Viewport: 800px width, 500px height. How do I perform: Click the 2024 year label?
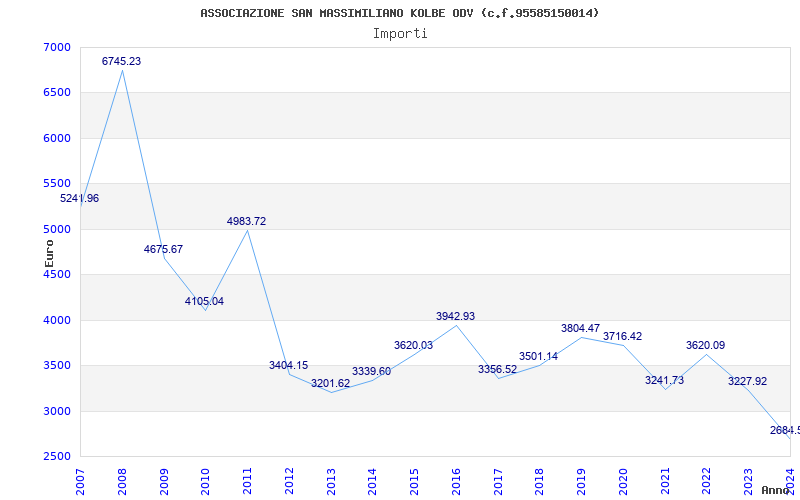point(790,482)
